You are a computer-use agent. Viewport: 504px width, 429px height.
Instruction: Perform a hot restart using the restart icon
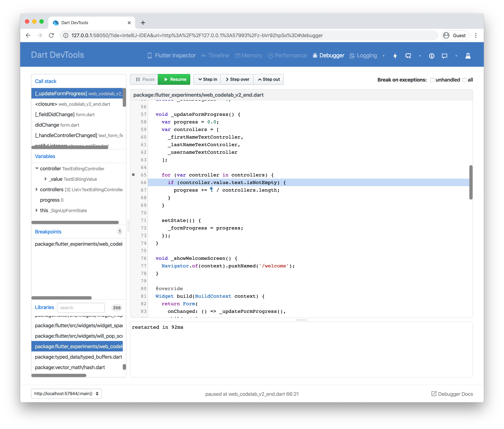point(408,56)
